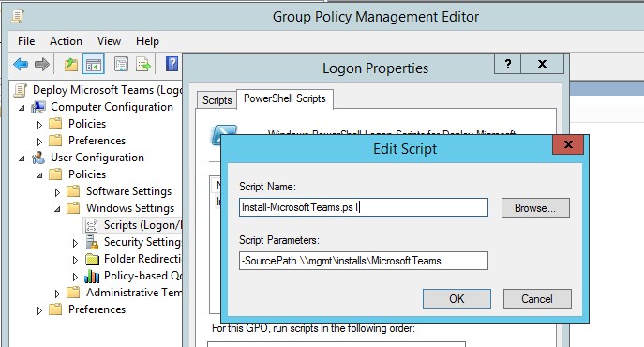
Task: Click Logon Properties help question button
Action: 508,64
